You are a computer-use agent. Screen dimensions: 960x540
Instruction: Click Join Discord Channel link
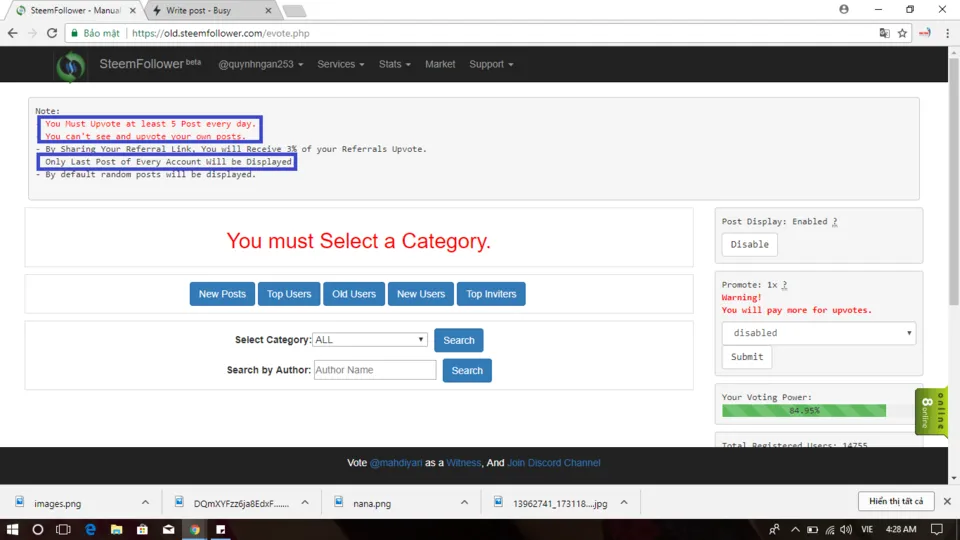click(553, 463)
